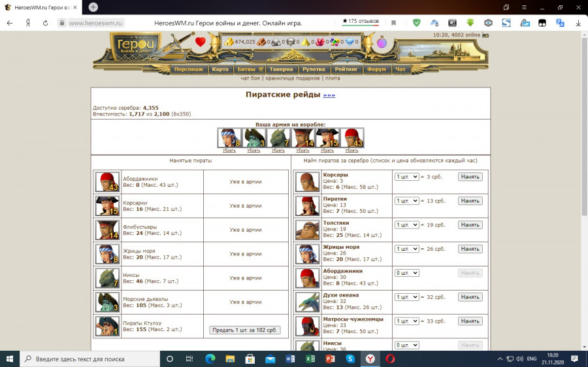Click the gold coins resource icon

tap(229, 42)
